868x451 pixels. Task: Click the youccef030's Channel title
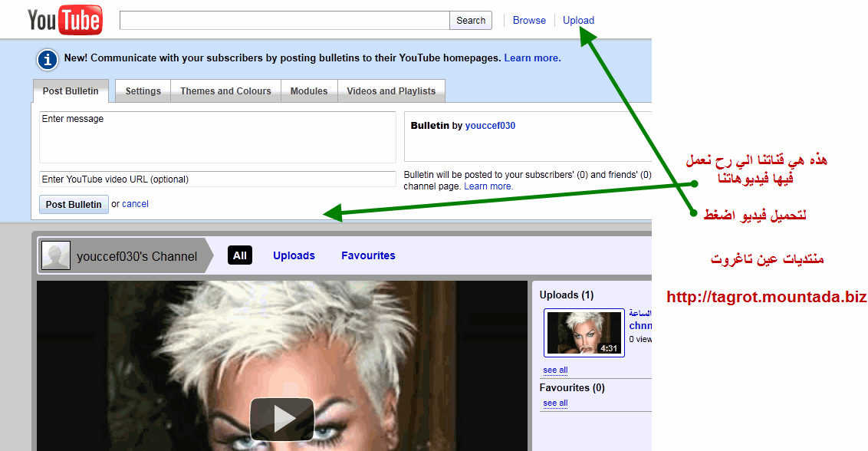[x=136, y=256]
